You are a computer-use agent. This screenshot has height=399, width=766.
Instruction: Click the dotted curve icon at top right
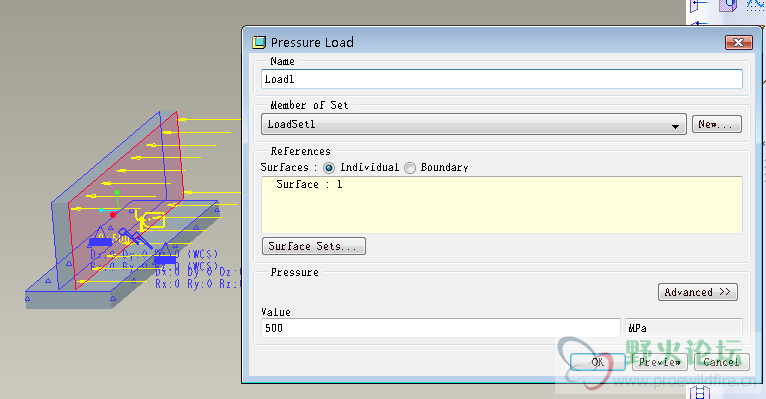point(755,5)
